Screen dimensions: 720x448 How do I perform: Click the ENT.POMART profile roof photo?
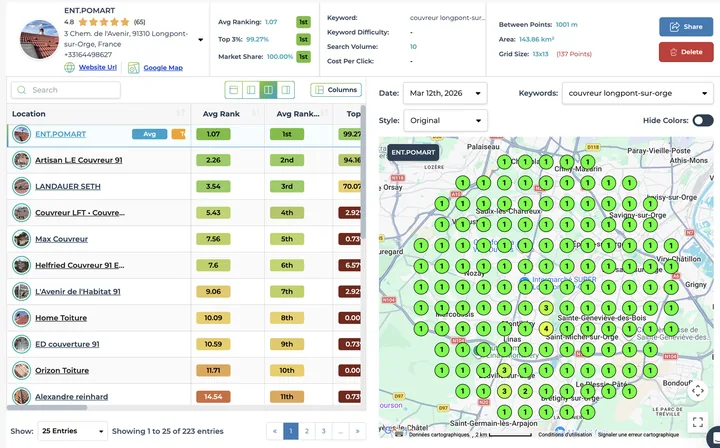coord(39,39)
